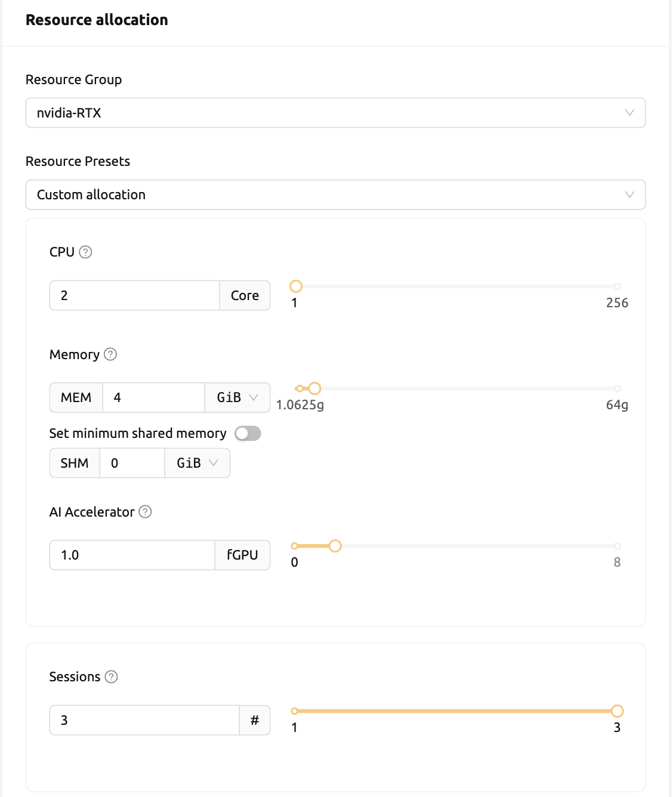Open the Resource Presets Custom allocation dropdown
The width and height of the screenshot is (672, 797).
335,194
